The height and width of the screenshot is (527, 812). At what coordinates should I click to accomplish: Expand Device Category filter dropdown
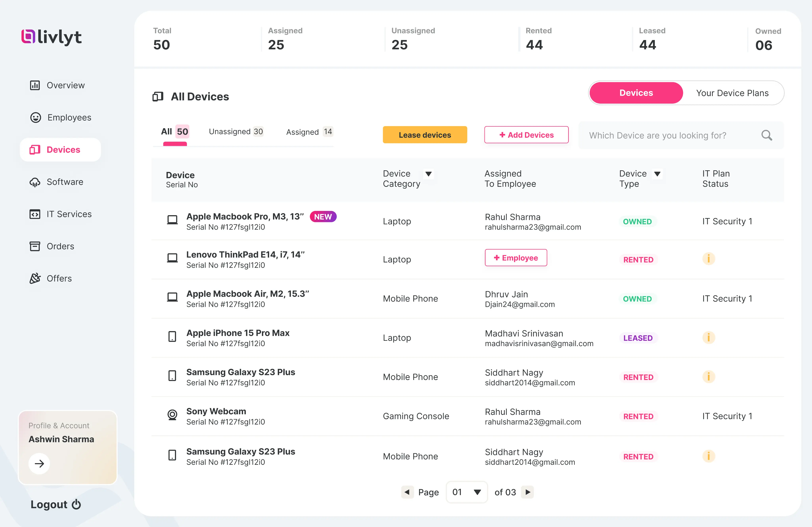[x=429, y=174]
